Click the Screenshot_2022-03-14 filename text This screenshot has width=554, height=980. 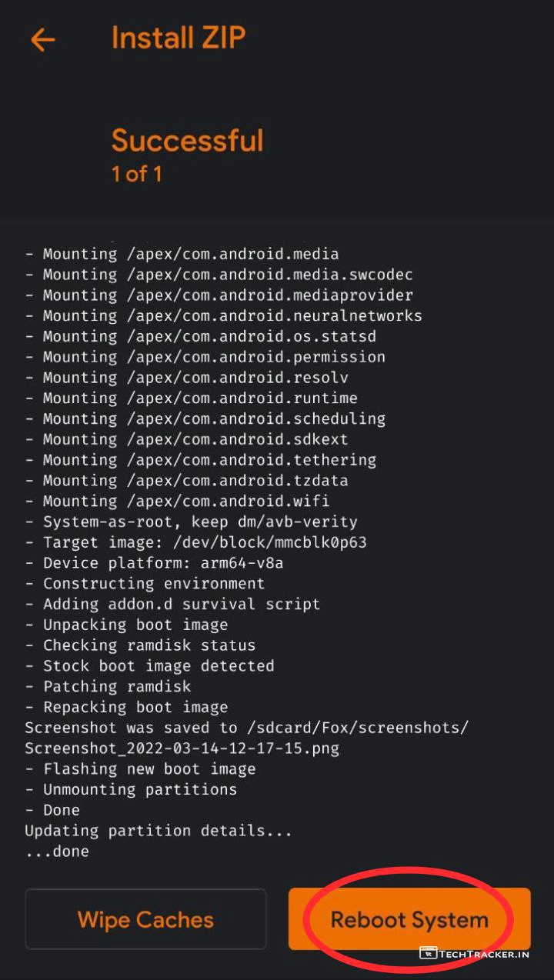click(182, 748)
